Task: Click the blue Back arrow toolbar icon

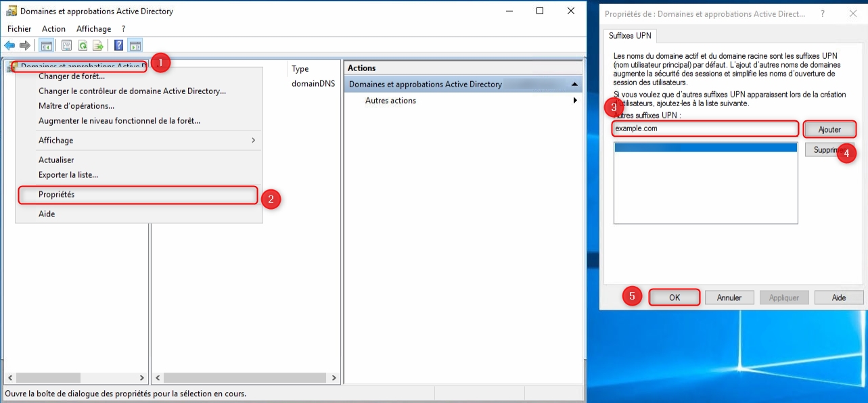Action: (9, 45)
